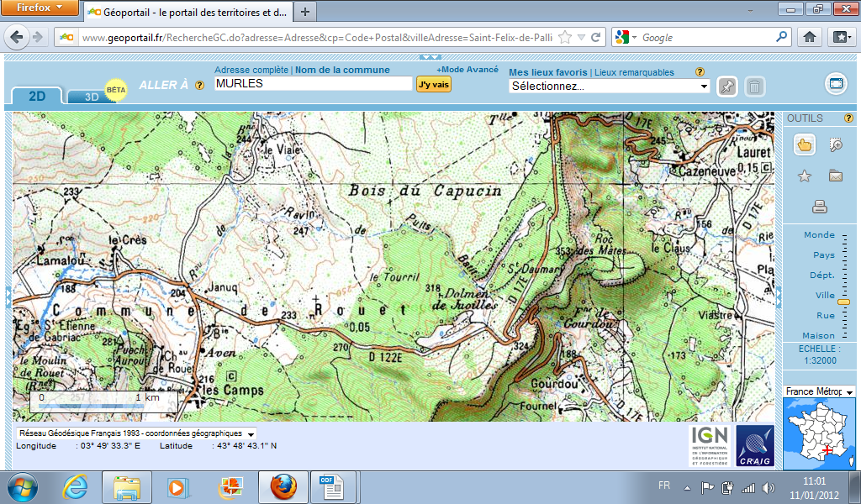Click the trash delete-favorite button
Screen dimensions: 861x504
pyautogui.click(x=755, y=87)
